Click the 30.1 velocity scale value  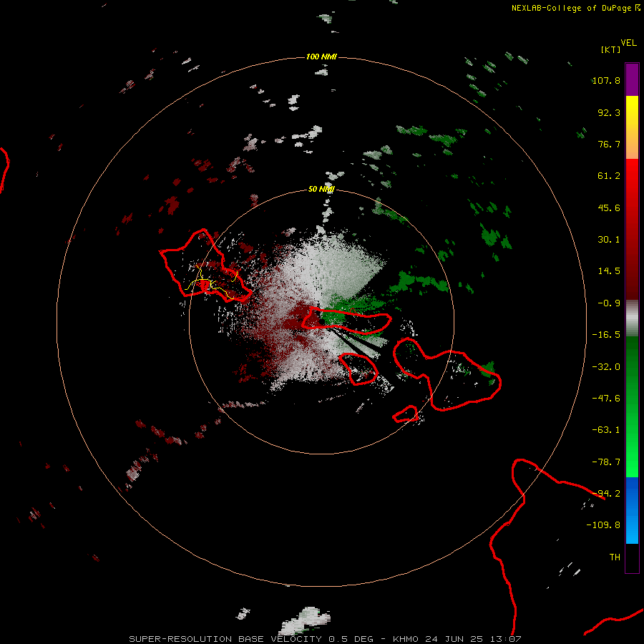point(609,240)
